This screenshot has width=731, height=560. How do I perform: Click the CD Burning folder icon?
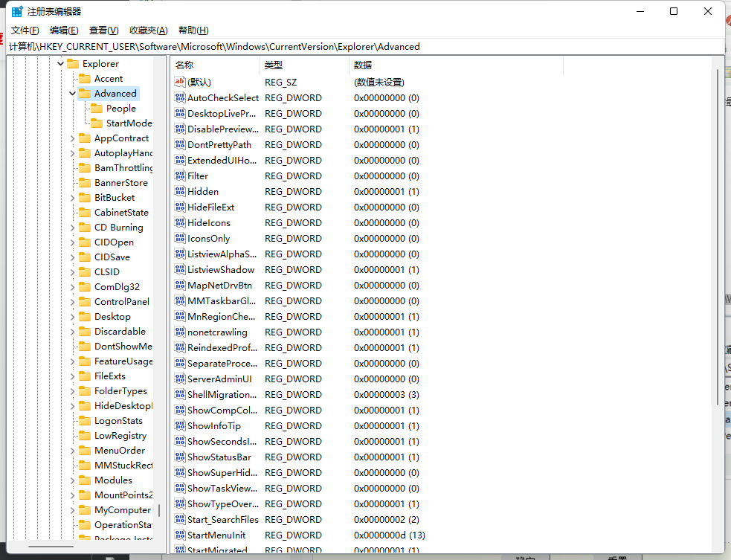click(85, 228)
